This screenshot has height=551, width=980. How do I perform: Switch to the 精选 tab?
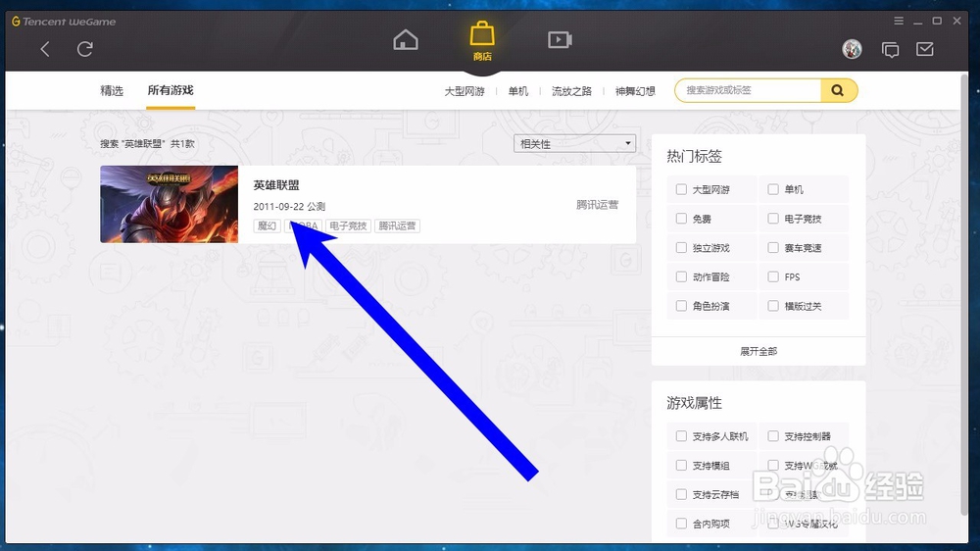click(x=112, y=90)
